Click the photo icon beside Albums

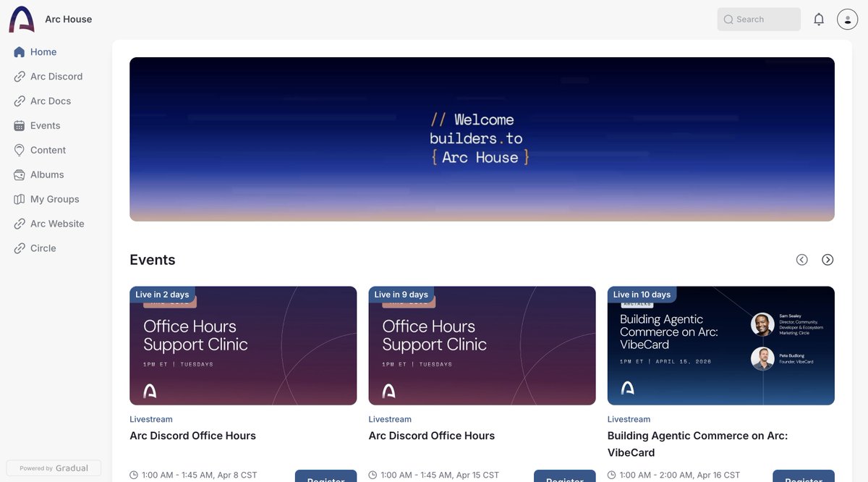20,175
